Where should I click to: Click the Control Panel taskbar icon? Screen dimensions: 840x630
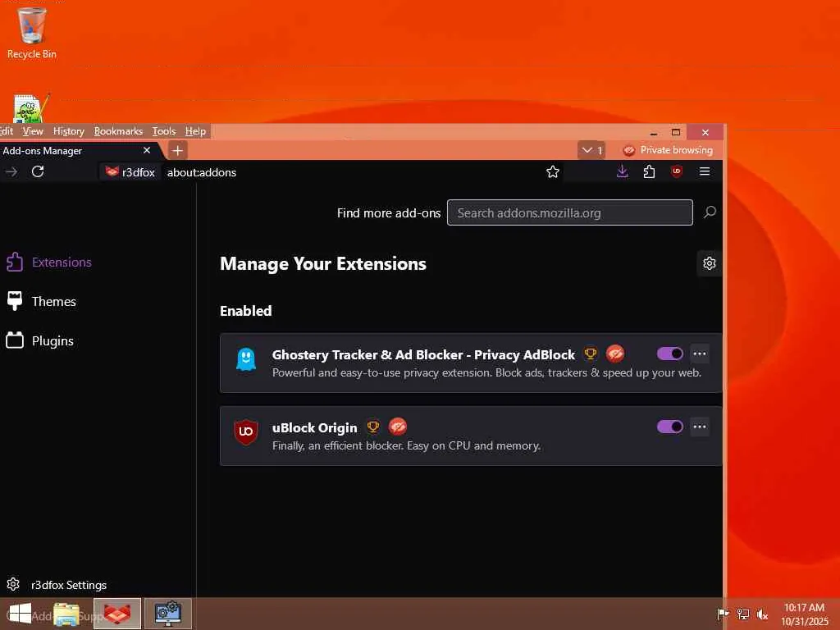tap(167, 614)
